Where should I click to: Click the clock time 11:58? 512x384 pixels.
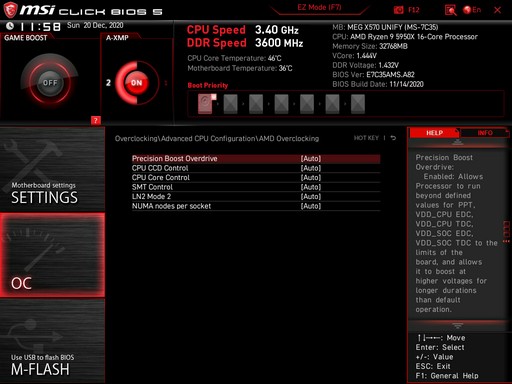pyautogui.click(x=40, y=27)
